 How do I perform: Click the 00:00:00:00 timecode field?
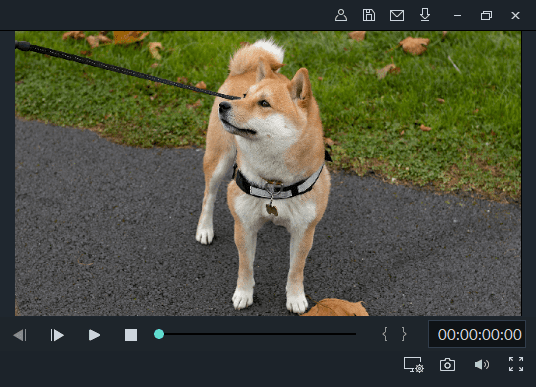pyautogui.click(x=477, y=334)
